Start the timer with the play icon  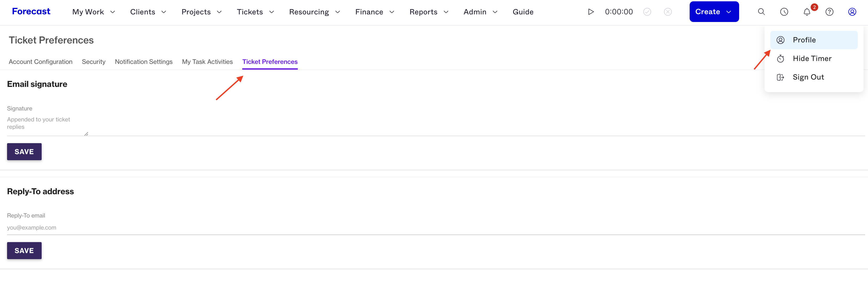tap(591, 12)
